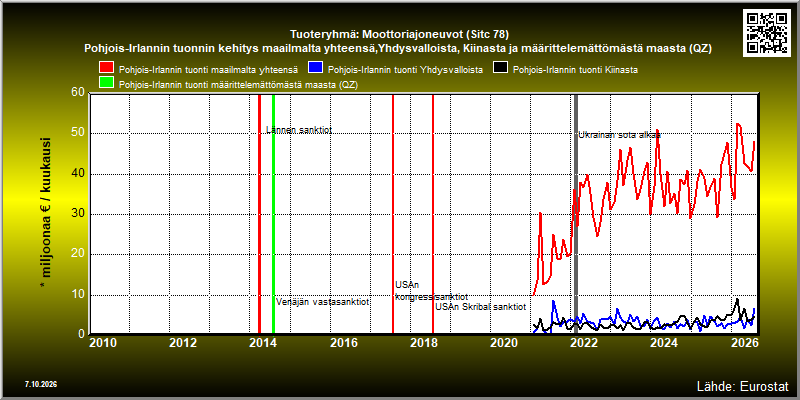
Task: Click the x-axis year 2012
Action: pos(183,342)
